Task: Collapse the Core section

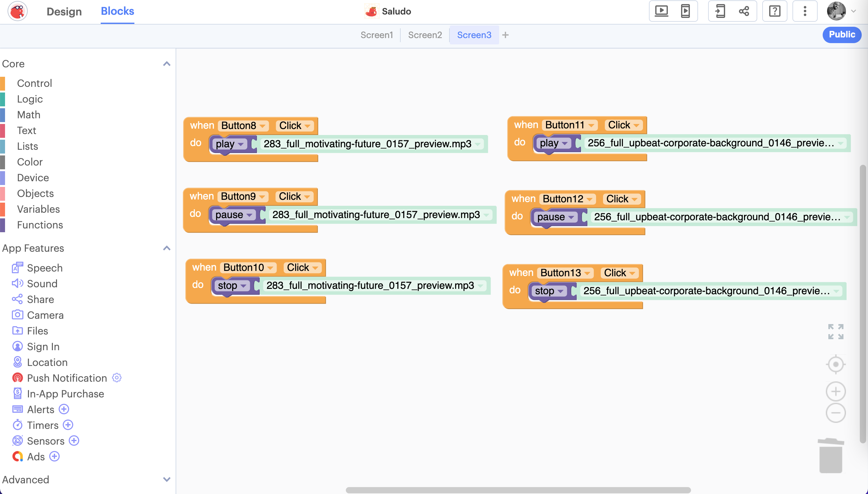Action: coord(166,64)
